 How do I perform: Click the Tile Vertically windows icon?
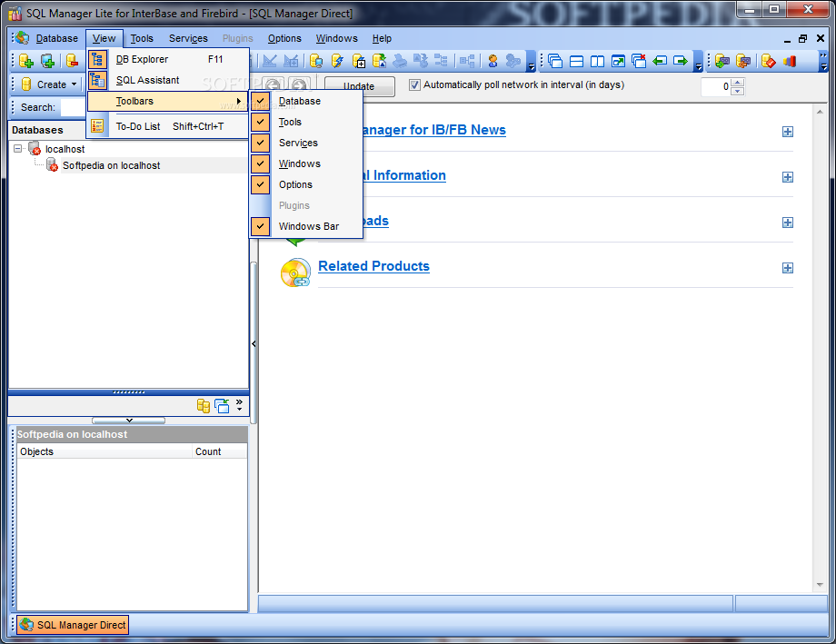[597, 61]
